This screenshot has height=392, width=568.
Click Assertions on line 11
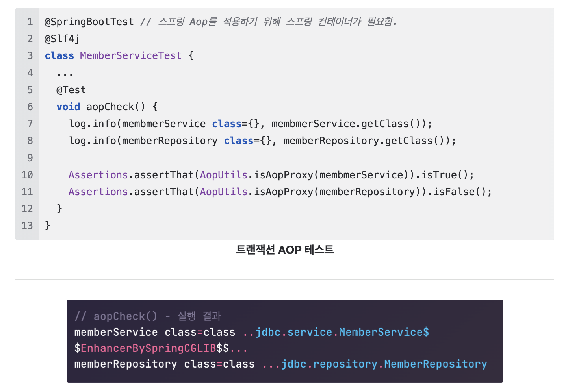tap(98, 192)
